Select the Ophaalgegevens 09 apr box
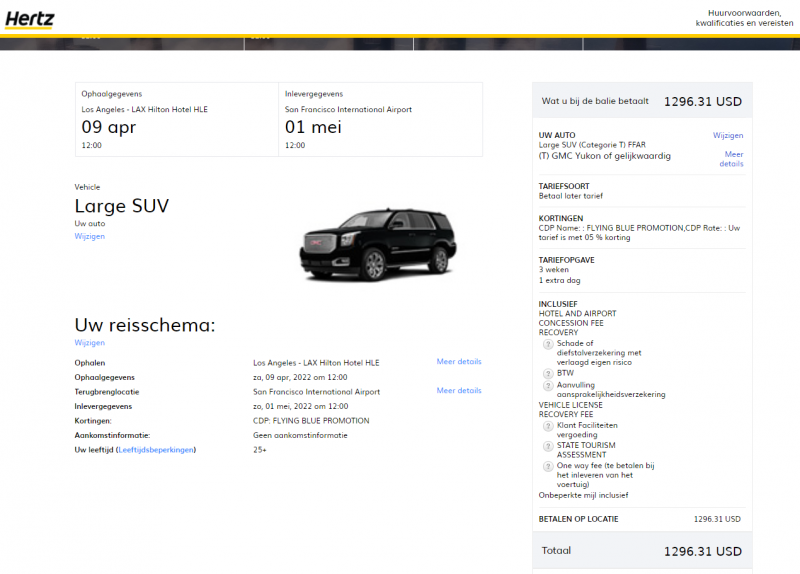 [x=177, y=120]
